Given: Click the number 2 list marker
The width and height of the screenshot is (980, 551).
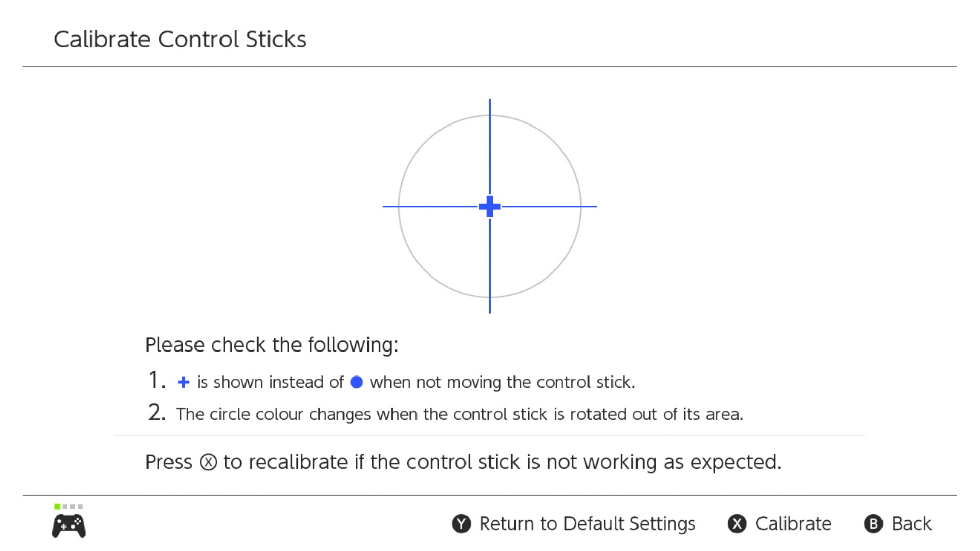Looking at the screenshot, I should tap(157, 413).
